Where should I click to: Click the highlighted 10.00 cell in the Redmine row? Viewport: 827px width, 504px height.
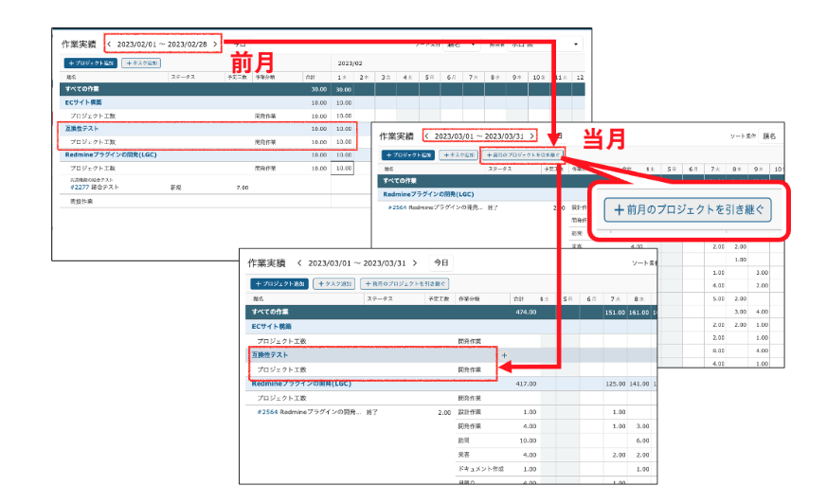click(342, 169)
